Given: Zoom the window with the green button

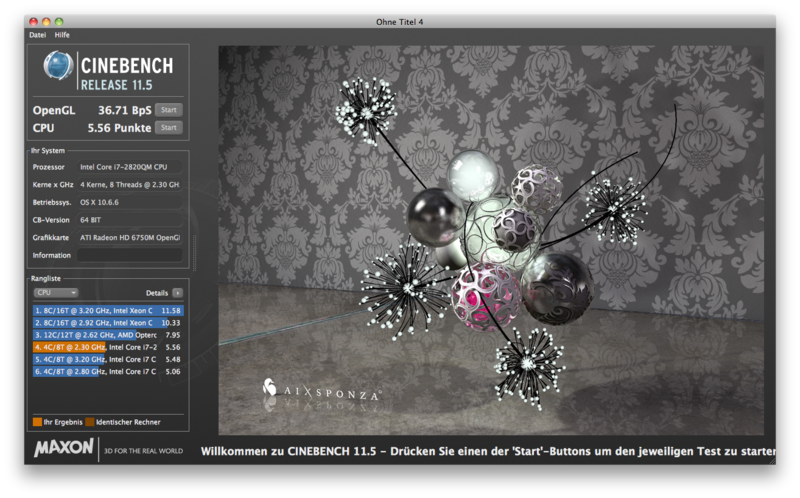Looking at the screenshot, I should tap(59, 21).
